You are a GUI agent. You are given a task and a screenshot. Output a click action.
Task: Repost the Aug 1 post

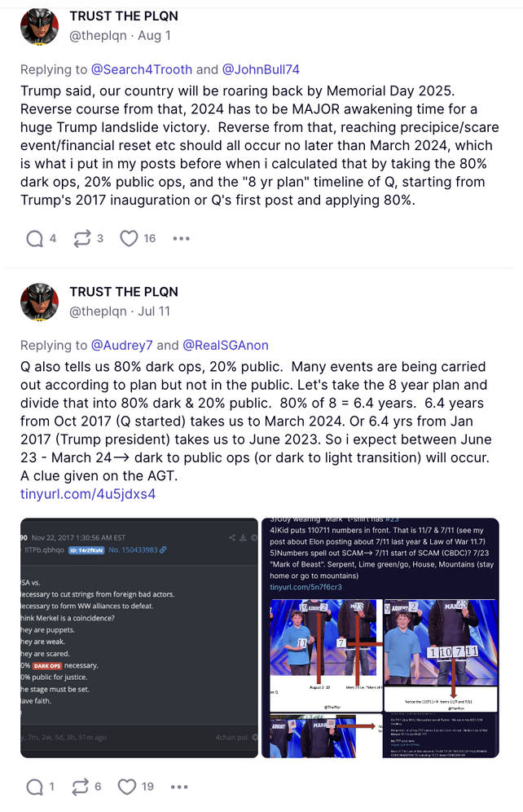81,238
